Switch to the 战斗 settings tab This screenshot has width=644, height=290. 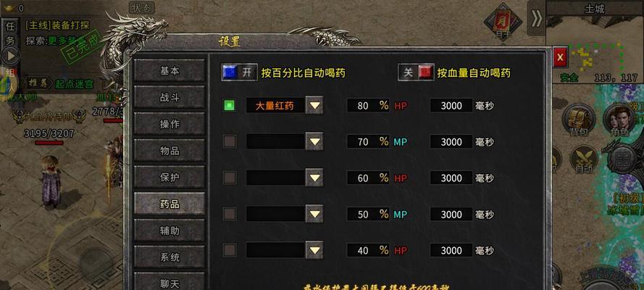point(170,97)
